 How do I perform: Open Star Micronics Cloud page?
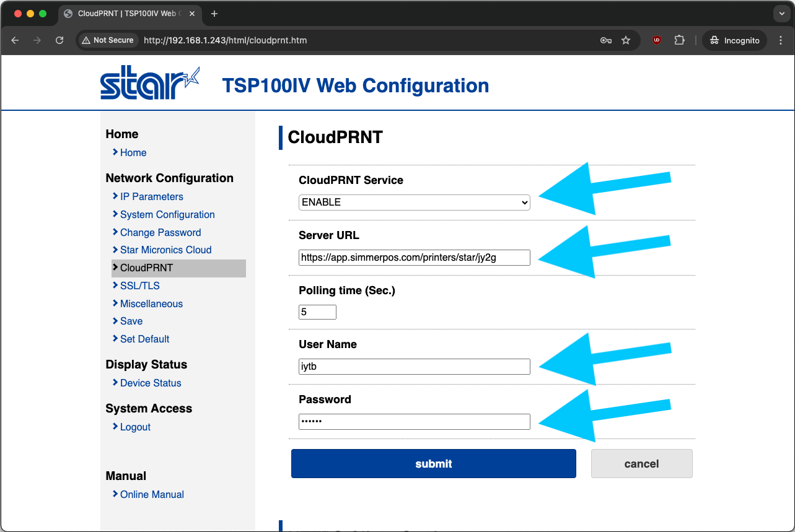click(x=165, y=250)
